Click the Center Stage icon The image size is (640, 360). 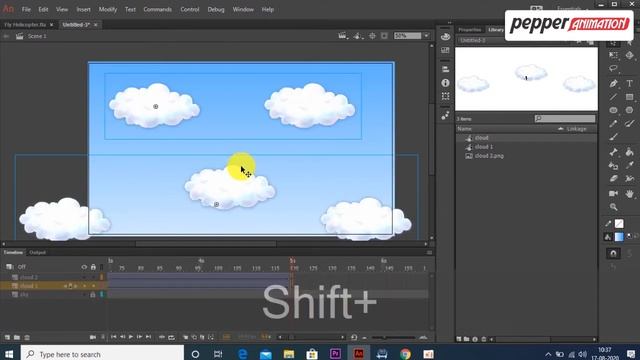click(372, 36)
